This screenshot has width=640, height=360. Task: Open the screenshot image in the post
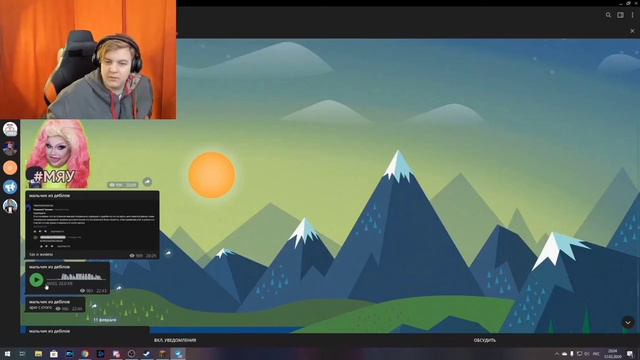pos(92,225)
